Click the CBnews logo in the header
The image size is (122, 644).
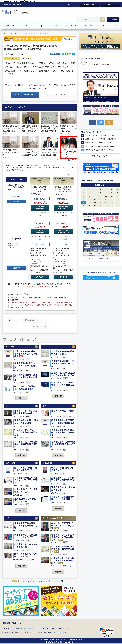(x=15, y=12)
